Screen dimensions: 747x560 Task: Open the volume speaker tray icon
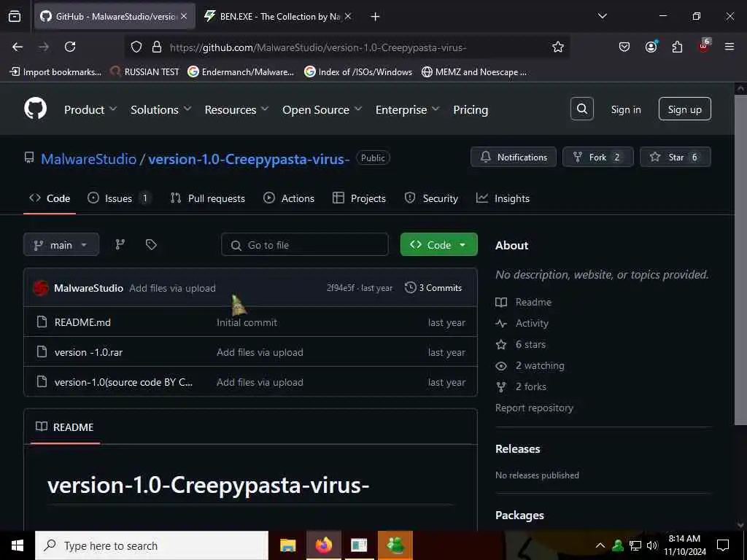point(652,545)
